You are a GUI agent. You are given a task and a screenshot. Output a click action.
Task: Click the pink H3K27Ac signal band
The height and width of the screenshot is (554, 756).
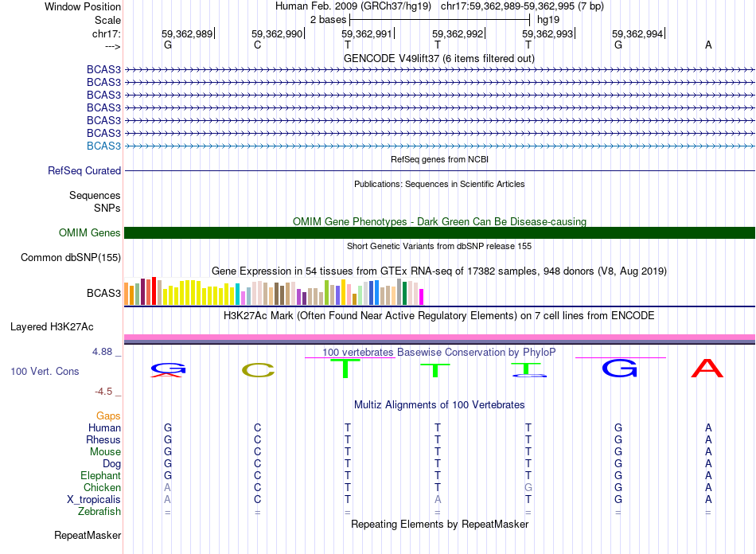439,337
